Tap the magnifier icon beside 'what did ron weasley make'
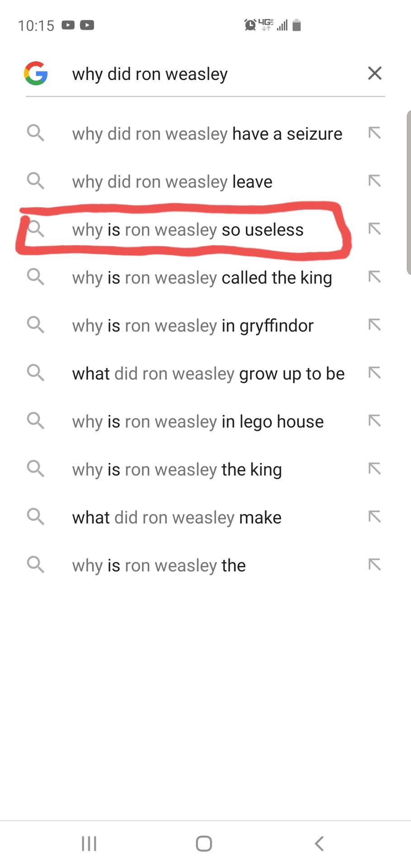The height and width of the screenshot is (868, 411). [35, 516]
